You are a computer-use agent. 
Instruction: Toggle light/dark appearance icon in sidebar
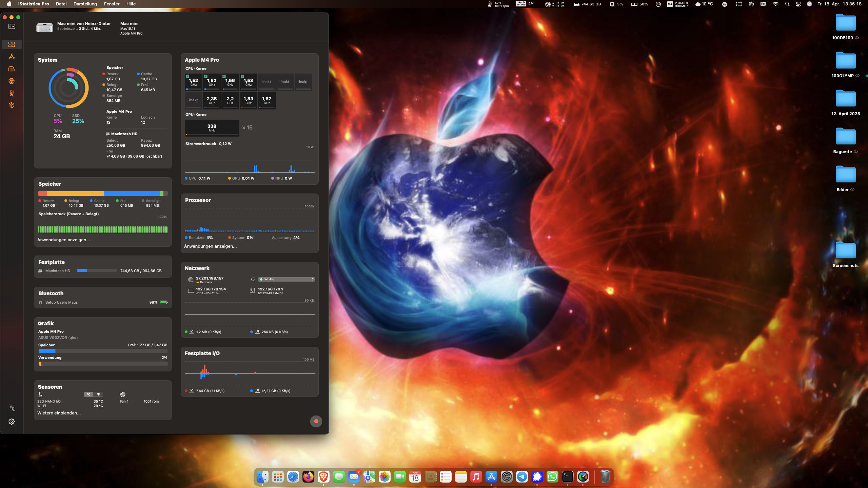click(x=12, y=408)
